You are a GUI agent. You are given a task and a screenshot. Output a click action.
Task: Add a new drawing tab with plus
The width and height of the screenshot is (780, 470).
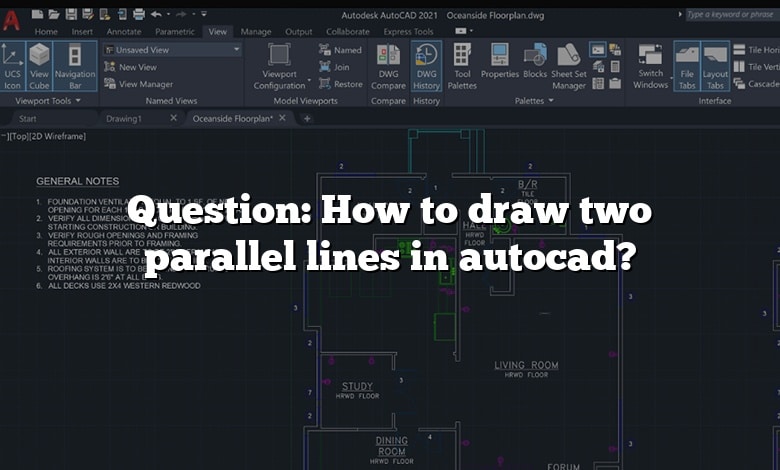pyautogui.click(x=307, y=119)
